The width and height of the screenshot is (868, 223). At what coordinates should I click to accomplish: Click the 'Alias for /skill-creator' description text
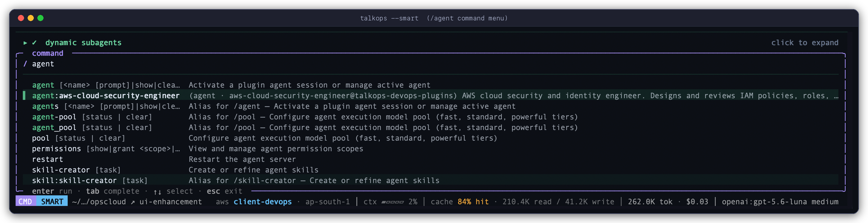point(314,180)
